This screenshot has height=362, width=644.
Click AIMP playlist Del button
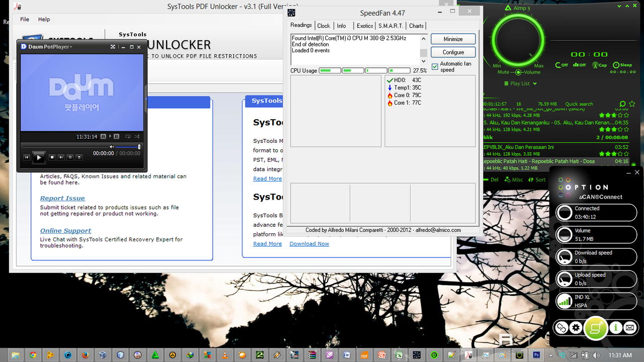point(491,179)
